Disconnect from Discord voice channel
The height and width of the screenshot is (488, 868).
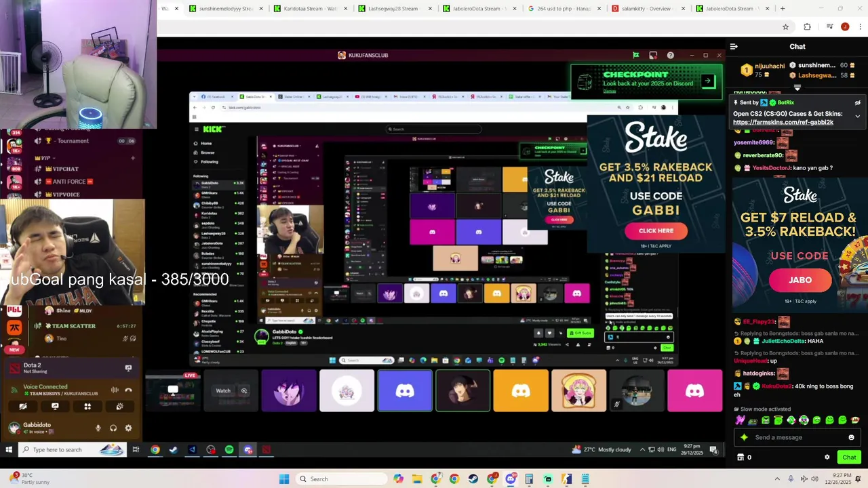[129, 390]
